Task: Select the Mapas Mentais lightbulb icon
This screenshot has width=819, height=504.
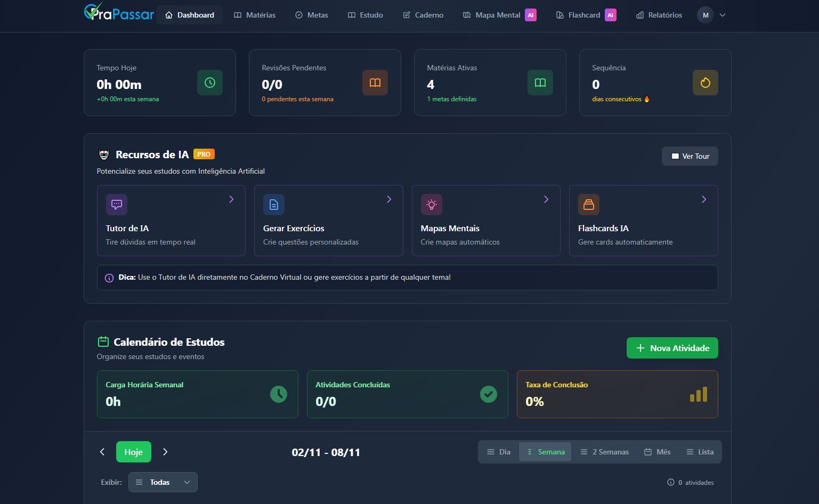Action: pos(431,204)
